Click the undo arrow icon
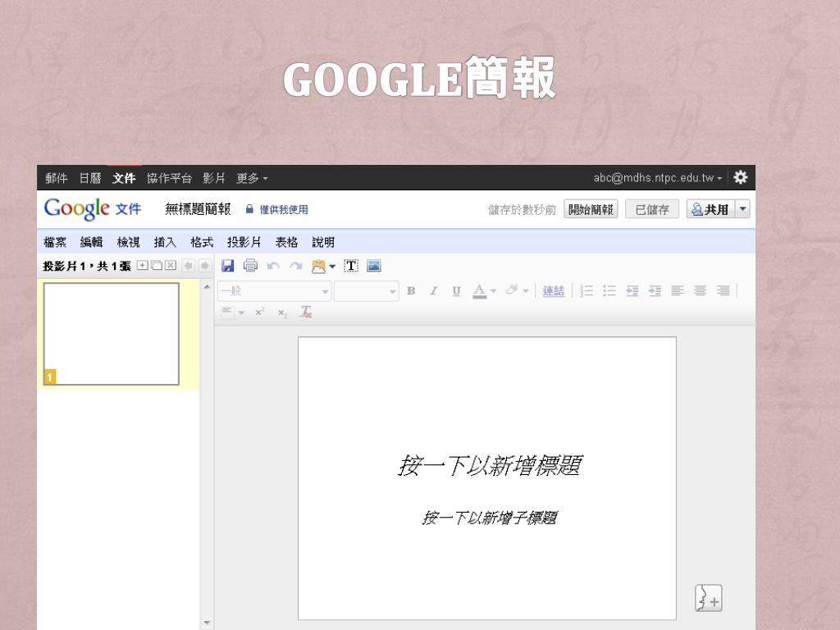The width and height of the screenshot is (840, 630). pyautogui.click(x=273, y=266)
